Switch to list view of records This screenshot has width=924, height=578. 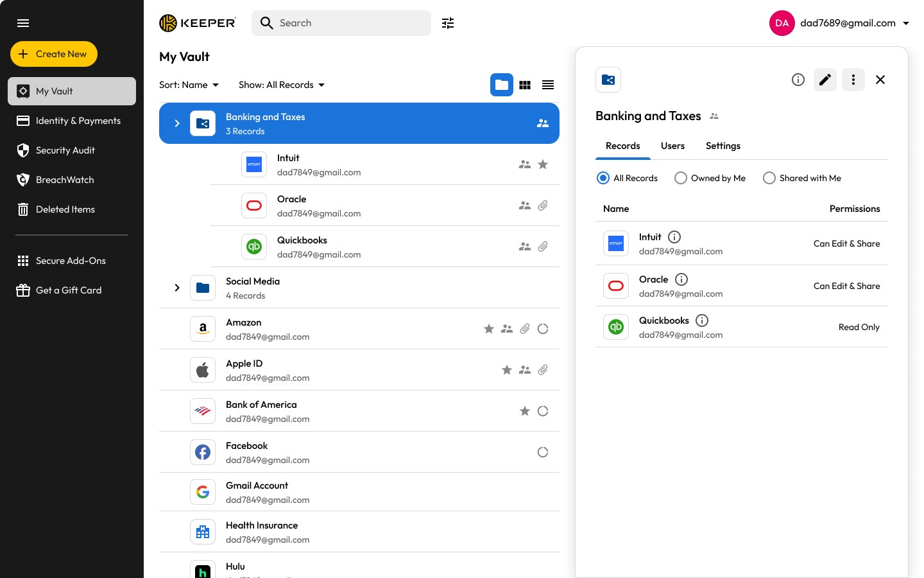coord(548,84)
